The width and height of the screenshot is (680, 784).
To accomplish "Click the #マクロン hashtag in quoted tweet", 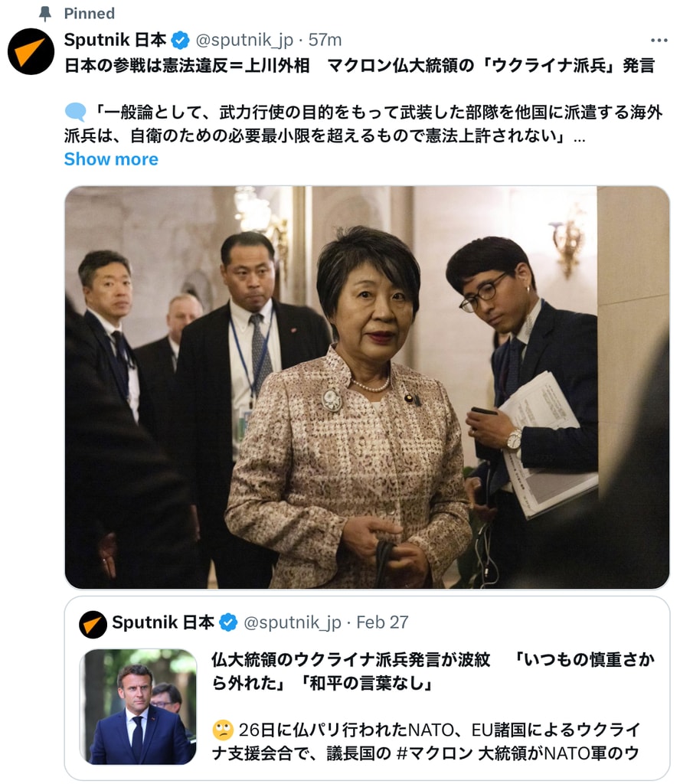I will [434, 753].
